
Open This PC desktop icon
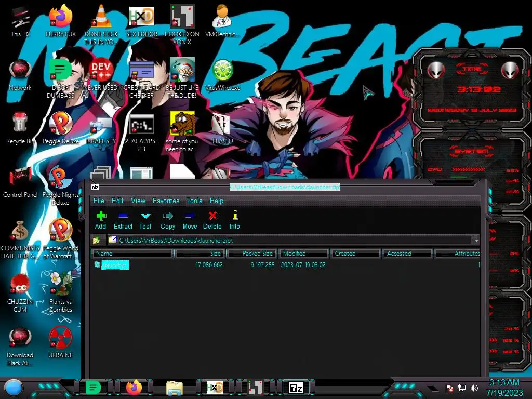point(20,21)
